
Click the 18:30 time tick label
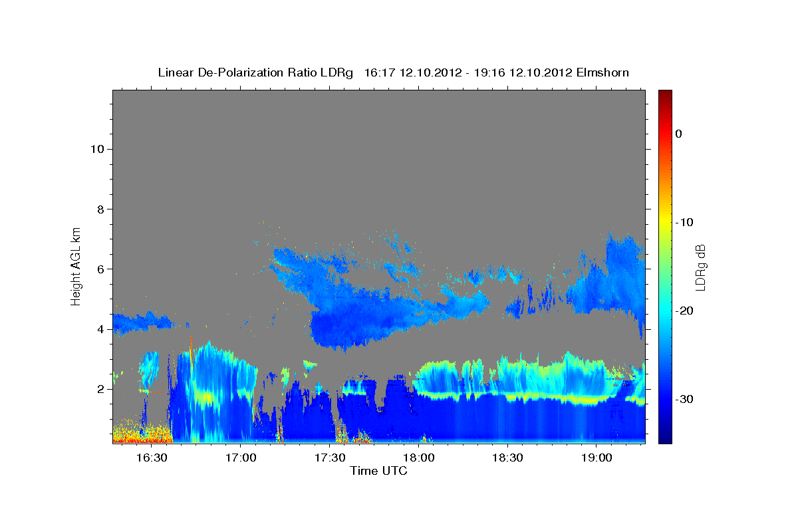507,458
